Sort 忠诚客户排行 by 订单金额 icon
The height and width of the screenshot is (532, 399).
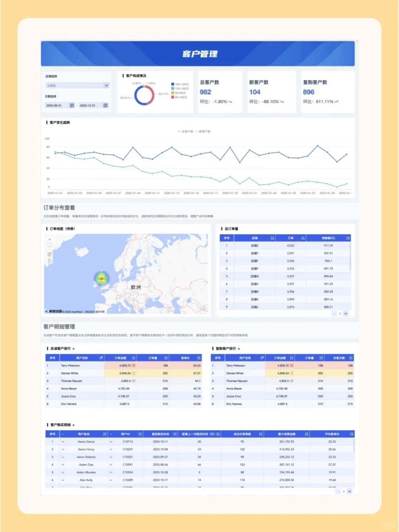[x=133, y=358]
